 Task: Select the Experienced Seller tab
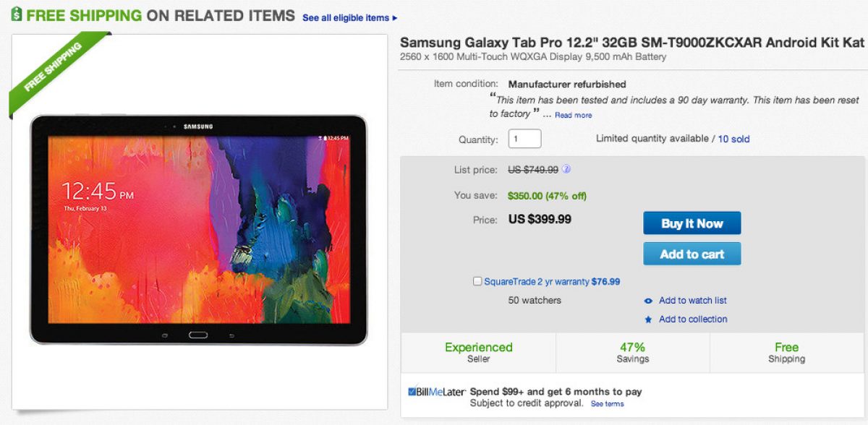point(478,353)
